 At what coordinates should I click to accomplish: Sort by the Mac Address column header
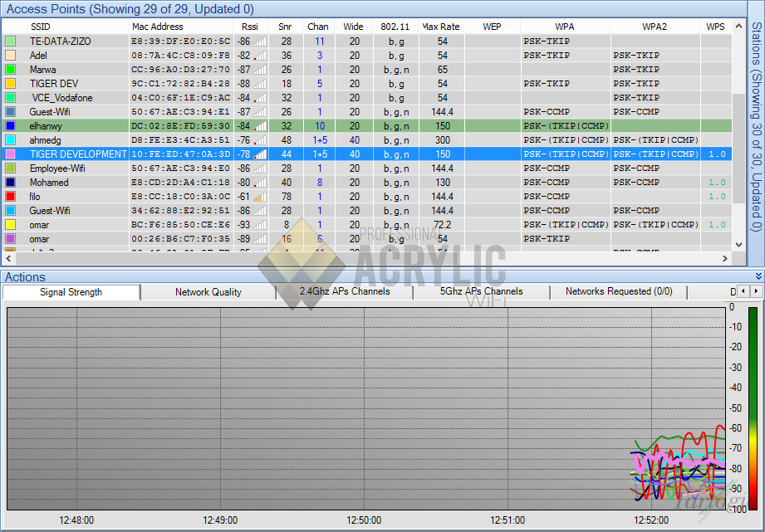pos(181,27)
